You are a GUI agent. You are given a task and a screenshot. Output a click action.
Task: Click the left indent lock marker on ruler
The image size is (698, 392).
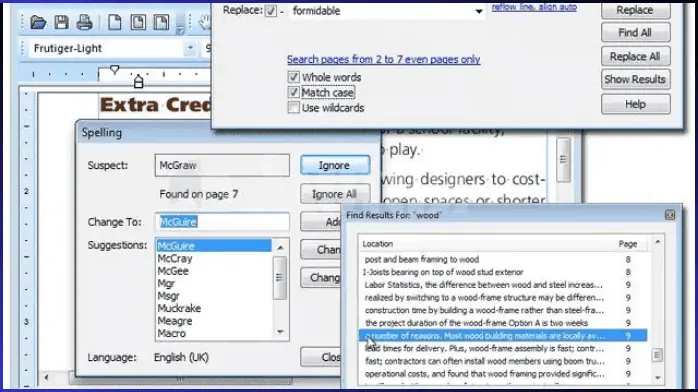pyautogui.click(x=138, y=81)
